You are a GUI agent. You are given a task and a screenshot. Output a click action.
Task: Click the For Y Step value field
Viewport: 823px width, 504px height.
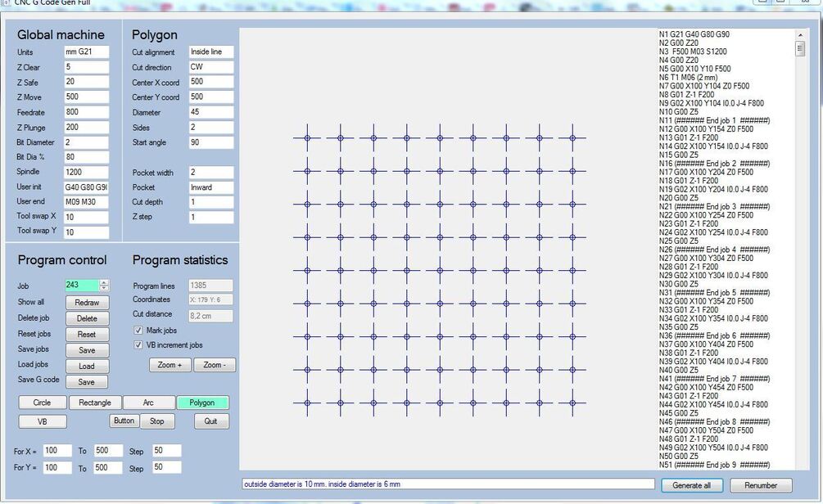(167, 466)
